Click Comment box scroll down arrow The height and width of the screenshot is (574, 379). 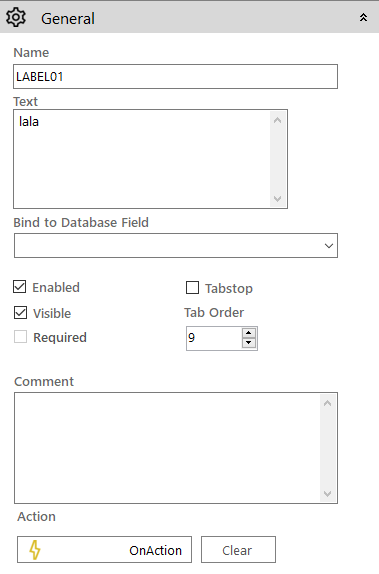click(x=327, y=493)
